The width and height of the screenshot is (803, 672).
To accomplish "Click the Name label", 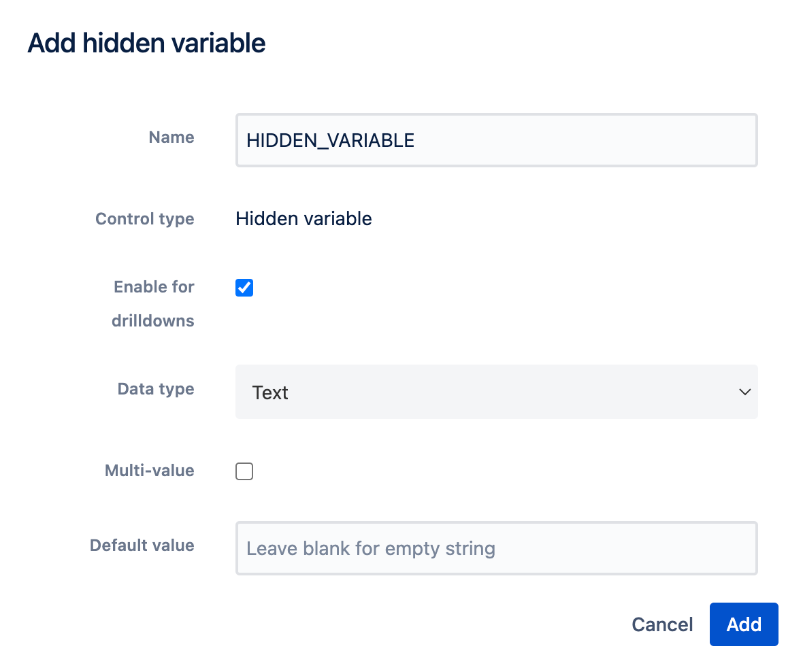I will pyautogui.click(x=171, y=137).
